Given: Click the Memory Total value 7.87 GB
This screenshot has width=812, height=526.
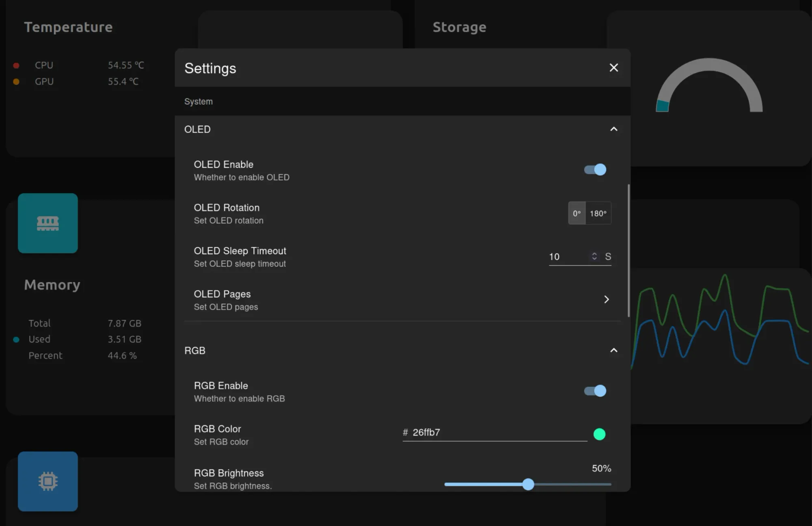Looking at the screenshot, I should pos(124,323).
